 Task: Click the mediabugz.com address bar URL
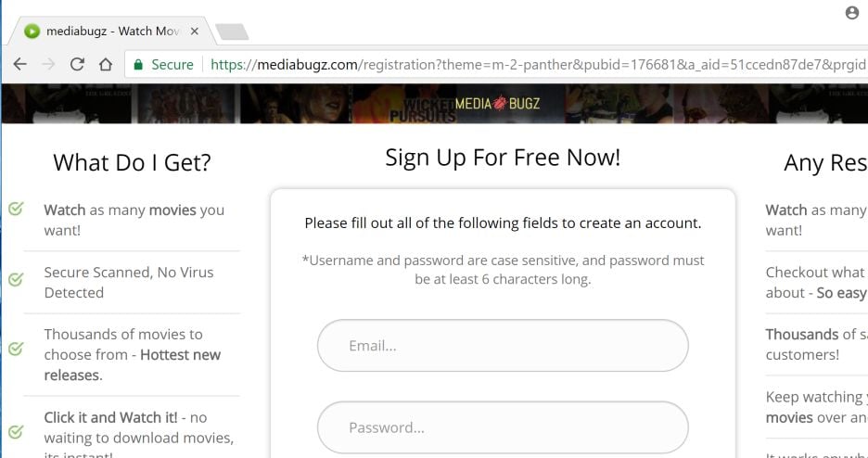click(x=464, y=65)
